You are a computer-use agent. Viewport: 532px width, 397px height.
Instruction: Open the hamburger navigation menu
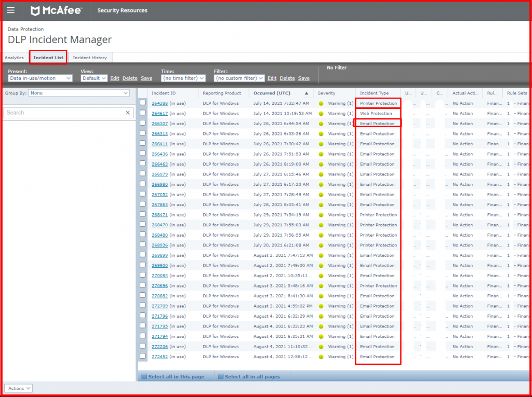(10, 10)
